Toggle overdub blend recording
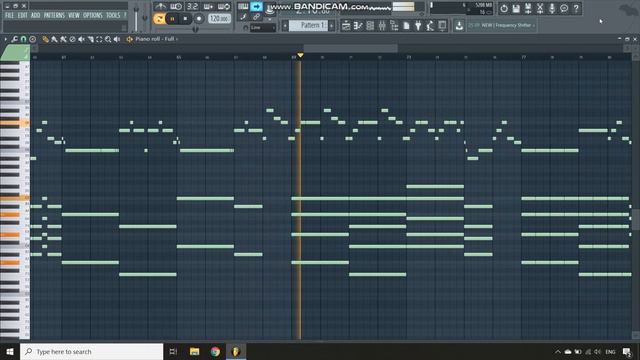This screenshot has height=360, width=640. pyautogui.click(x=208, y=7)
